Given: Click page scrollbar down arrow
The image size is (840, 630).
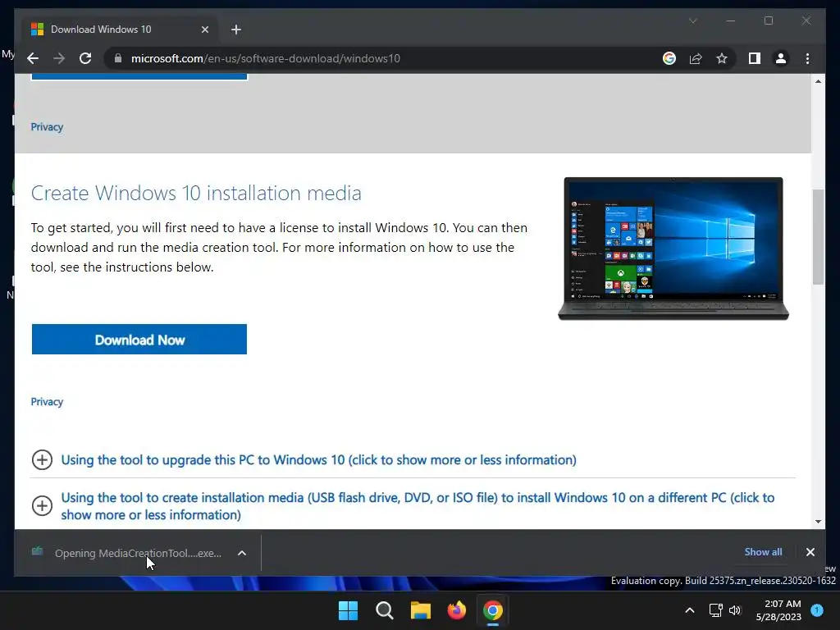Looking at the screenshot, I should tap(818, 521).
